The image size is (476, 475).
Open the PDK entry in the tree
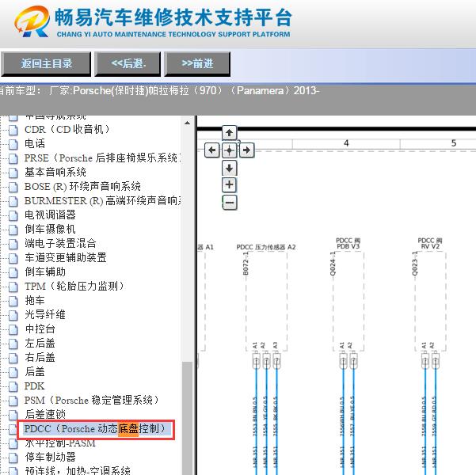coord(34,386)
